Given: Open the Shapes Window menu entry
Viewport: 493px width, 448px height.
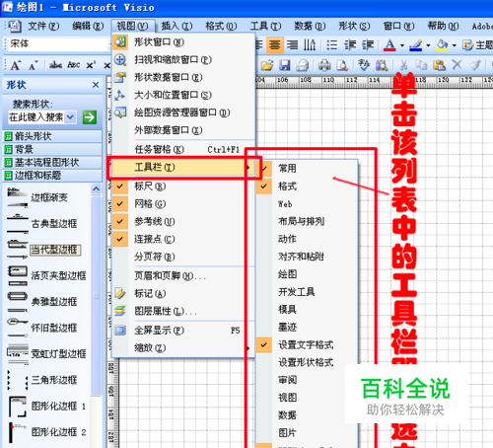Looking at the screenshot, I should pyautogui.click(x=183, y=42).
